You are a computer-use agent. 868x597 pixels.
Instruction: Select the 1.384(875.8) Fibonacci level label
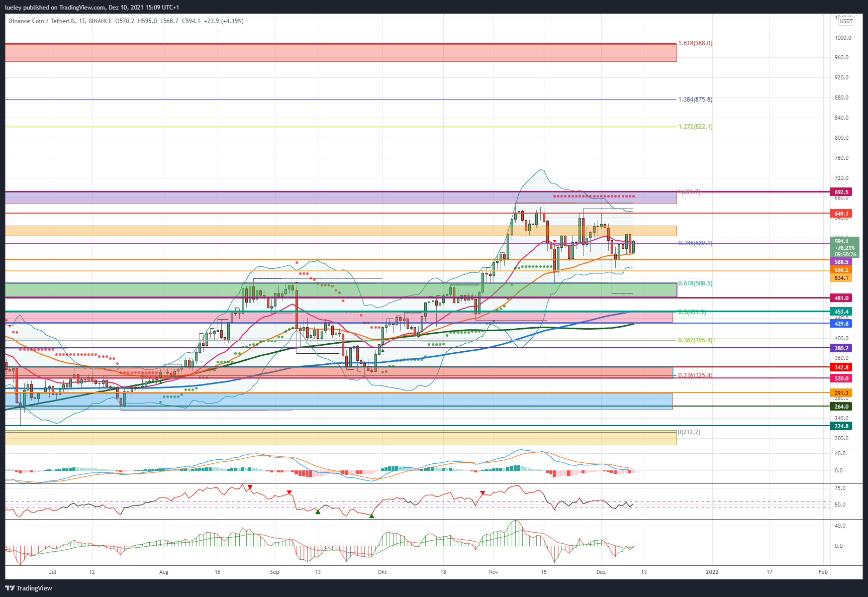695,99
